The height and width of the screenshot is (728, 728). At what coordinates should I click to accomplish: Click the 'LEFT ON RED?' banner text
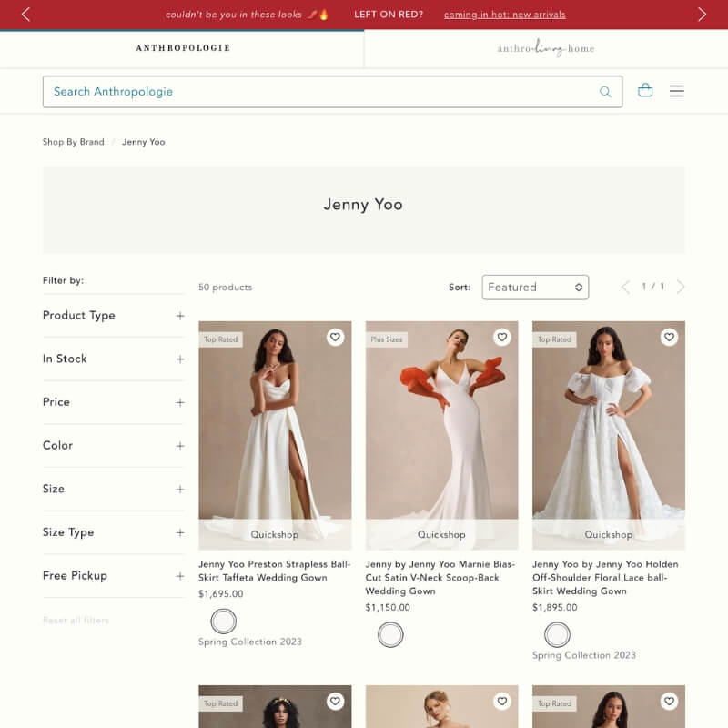(389, 15)
